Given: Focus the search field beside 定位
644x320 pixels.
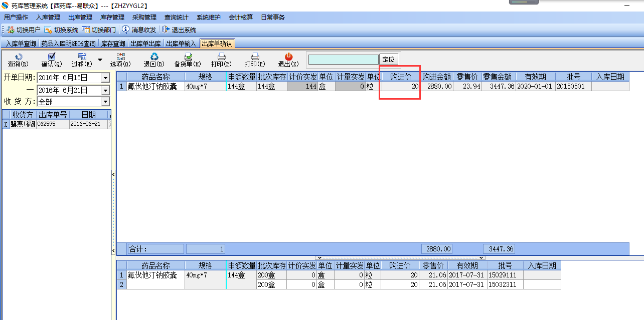Looking at the screenshot, I should [x=344, y=60].
